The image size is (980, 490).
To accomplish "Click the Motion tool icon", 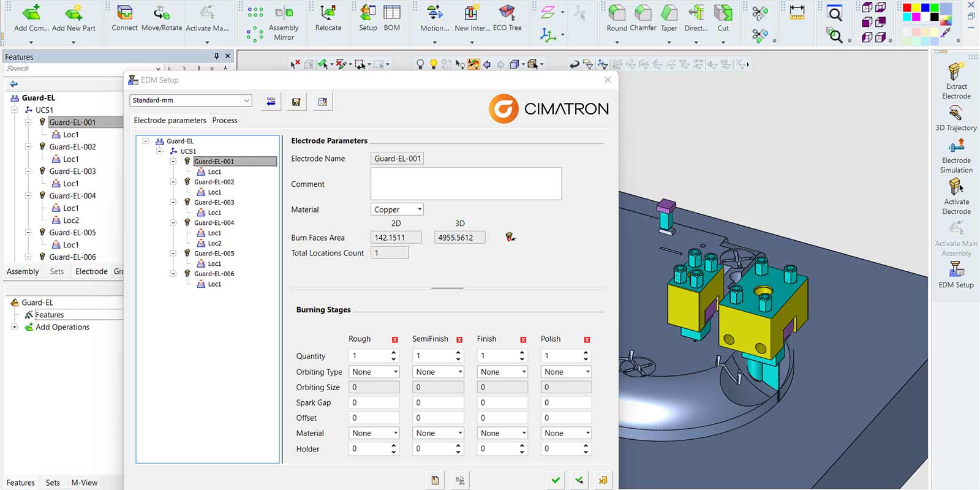I will point(435,13).
